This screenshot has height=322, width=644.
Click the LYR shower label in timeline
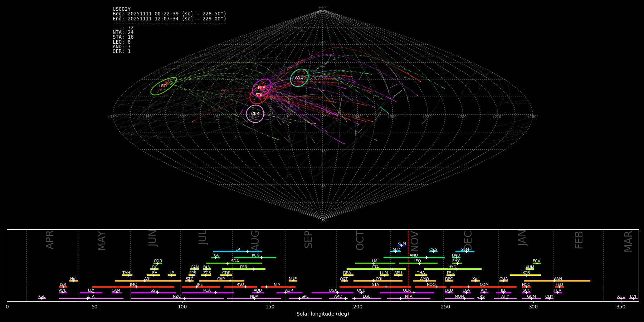pyautogui.click(x=63, y=285)
